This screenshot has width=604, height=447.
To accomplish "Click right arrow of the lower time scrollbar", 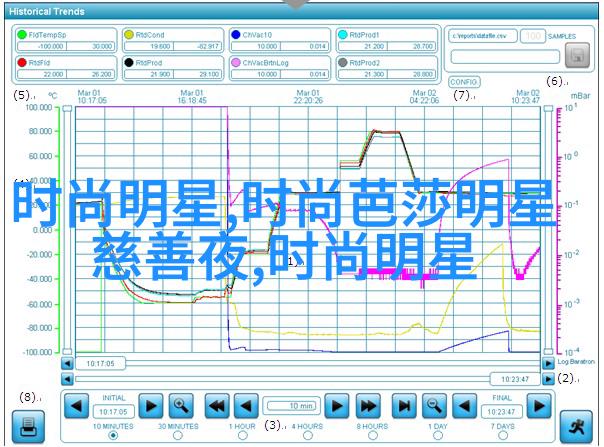I will (548, 379).
